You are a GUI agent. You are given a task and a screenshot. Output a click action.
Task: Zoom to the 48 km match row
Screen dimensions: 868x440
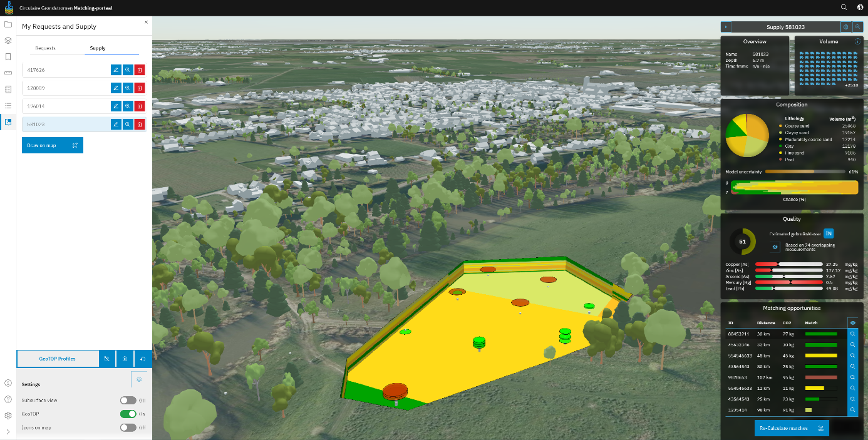pos(852,356)
